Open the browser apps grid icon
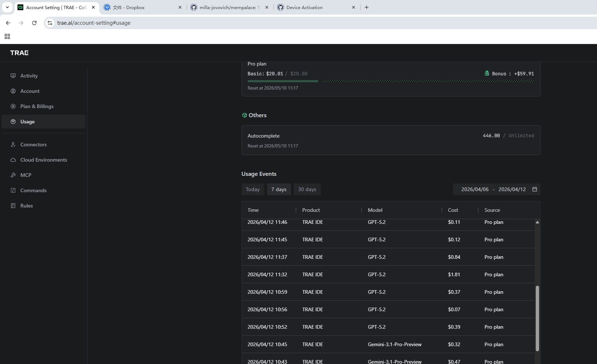This screenshot has width=597, height=364. [7, 36]
